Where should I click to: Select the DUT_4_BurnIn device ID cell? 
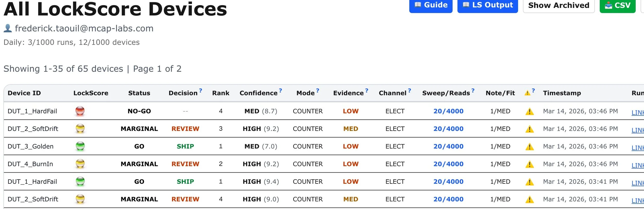(30, 164)
